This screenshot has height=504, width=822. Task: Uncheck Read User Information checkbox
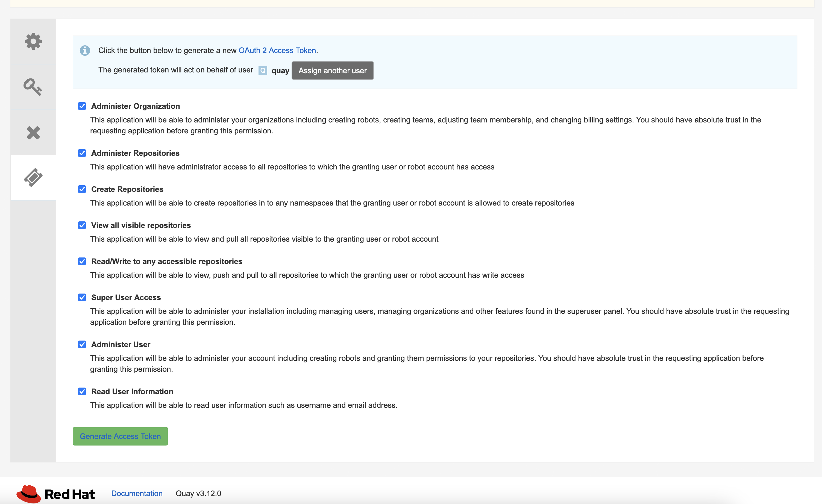coord(82,391)
